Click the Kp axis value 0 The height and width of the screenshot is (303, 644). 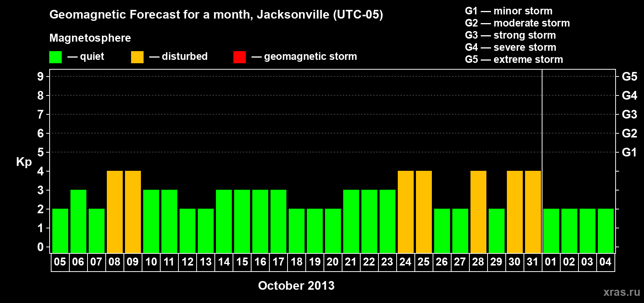click(x=41, y=247)
